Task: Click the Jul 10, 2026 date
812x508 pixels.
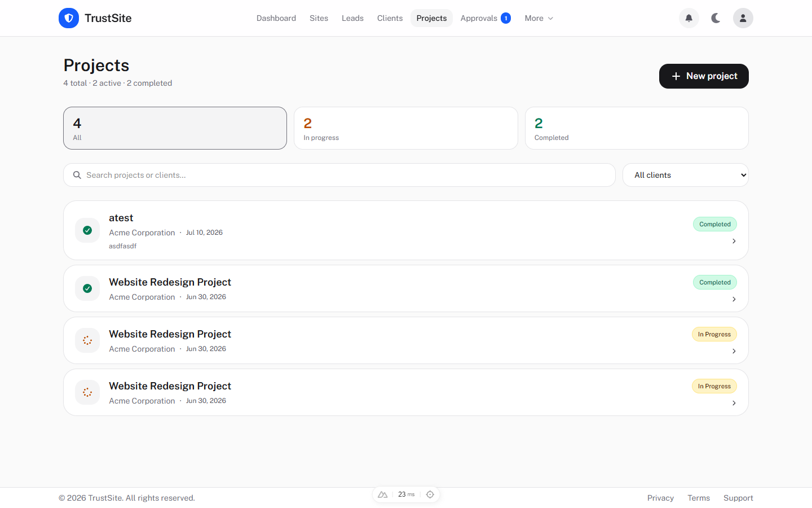Action: (204, 233)
